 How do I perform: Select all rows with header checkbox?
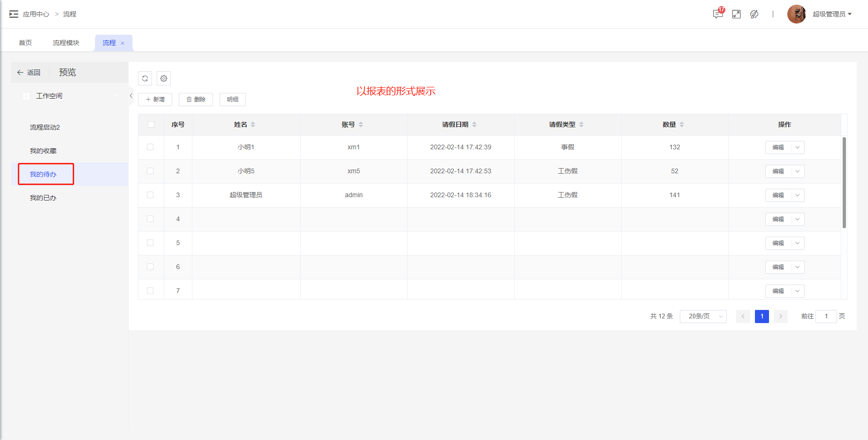[x=151, y=124]
